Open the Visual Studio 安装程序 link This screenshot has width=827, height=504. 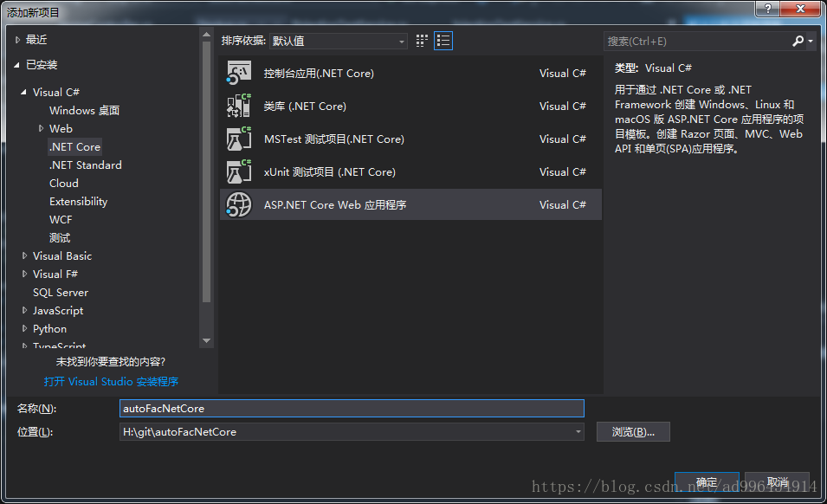click(x=111, y=381)
